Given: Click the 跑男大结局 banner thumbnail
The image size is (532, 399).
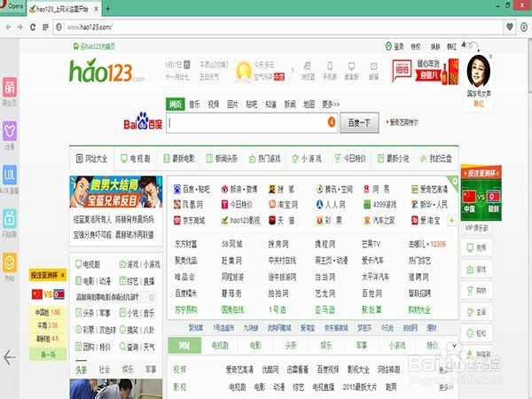Looking at the screenshot, I should point(115,192).
